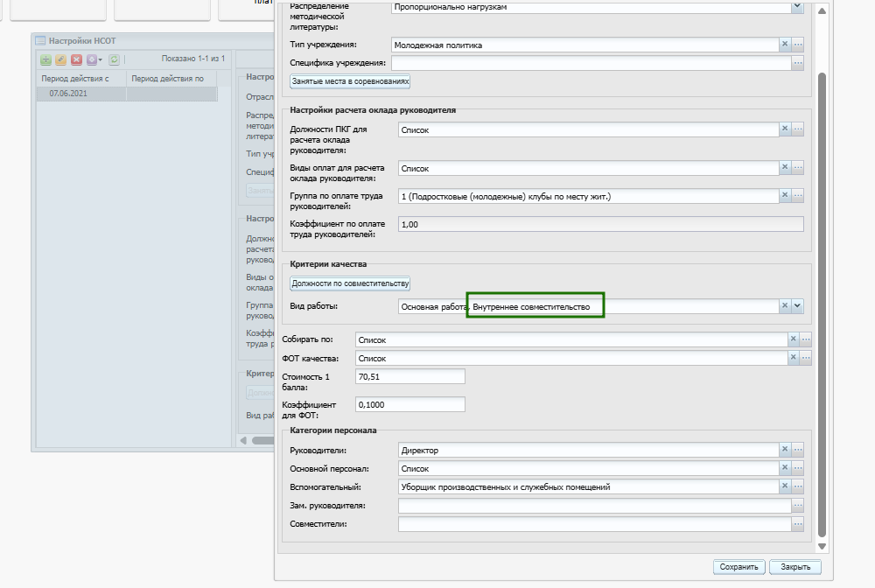
Task: Clear the Руководители field
Action: click(785, 449)
